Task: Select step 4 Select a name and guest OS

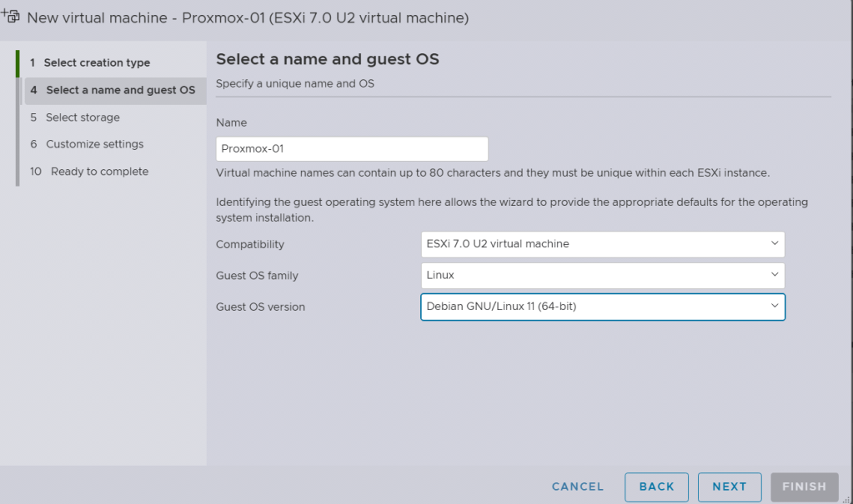Action: [120, 90]
